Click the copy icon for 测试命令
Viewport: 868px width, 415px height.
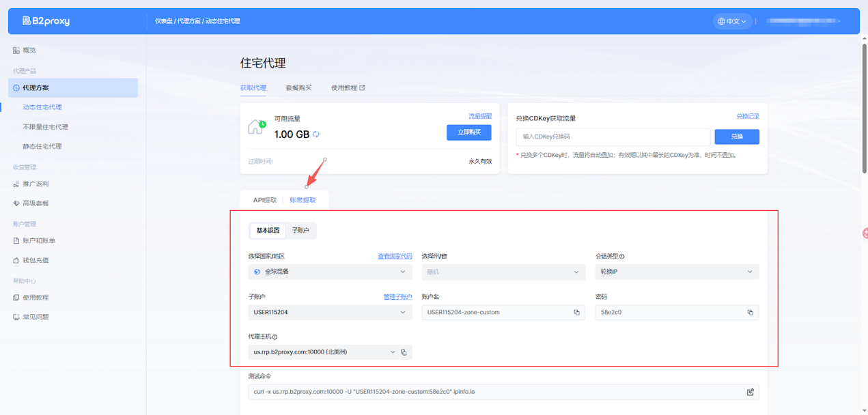click(750, 392)
